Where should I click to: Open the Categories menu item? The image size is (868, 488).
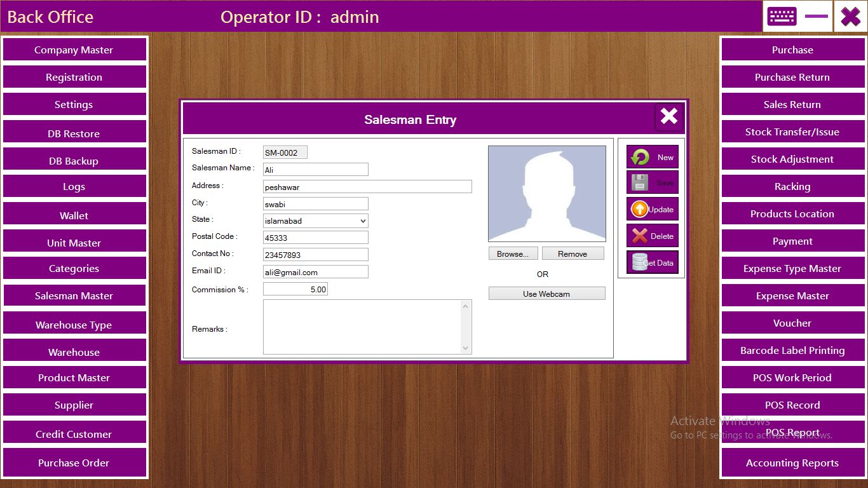[x=74, y=268]
